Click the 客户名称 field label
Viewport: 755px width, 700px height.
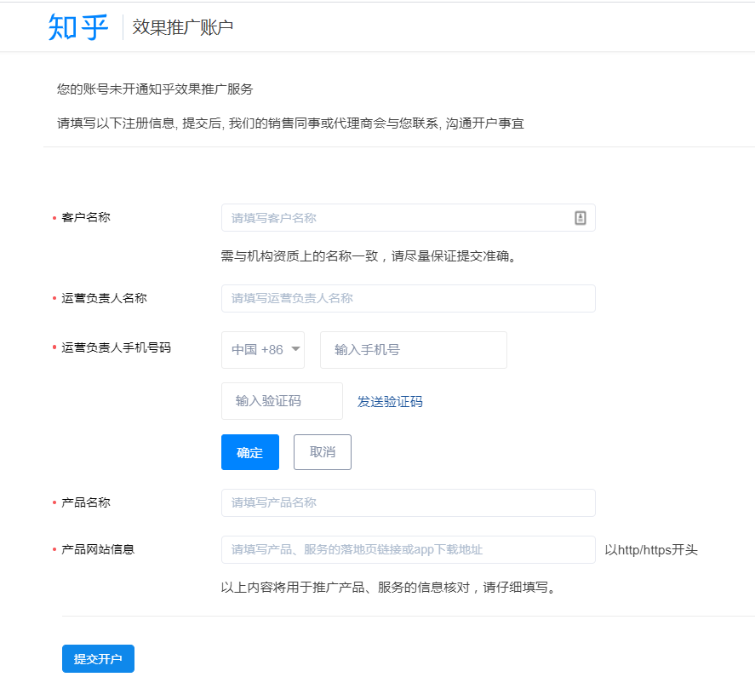(86, 217)
